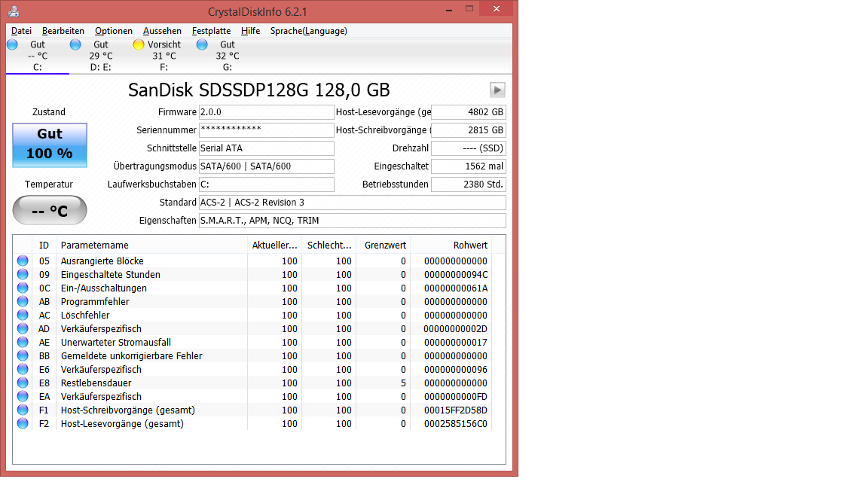
Task: Open the Bearbeiten menu
Action: (x=63, y=31)
